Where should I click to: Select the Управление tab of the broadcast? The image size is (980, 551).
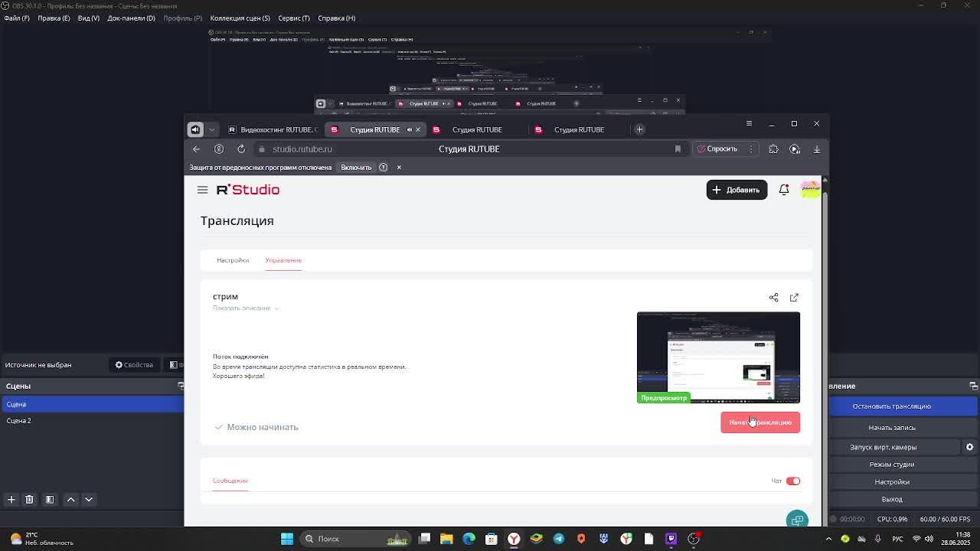click(x=283, y=260)
